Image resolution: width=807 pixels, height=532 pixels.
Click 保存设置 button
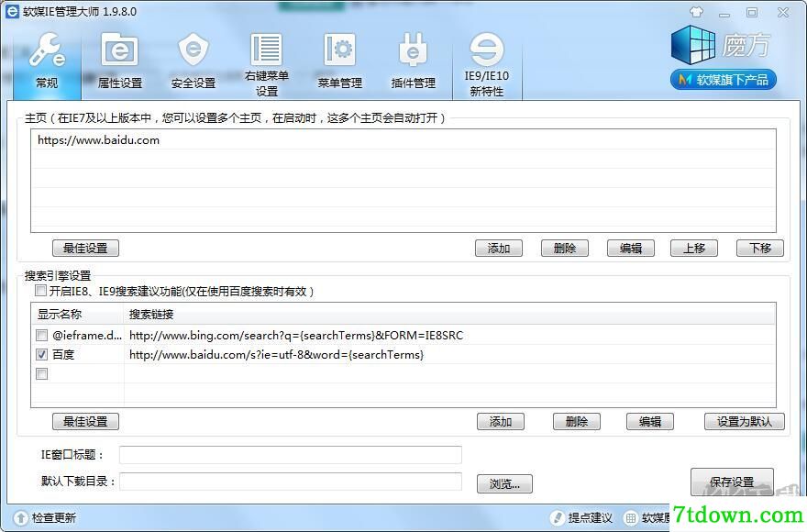[732, 482]
